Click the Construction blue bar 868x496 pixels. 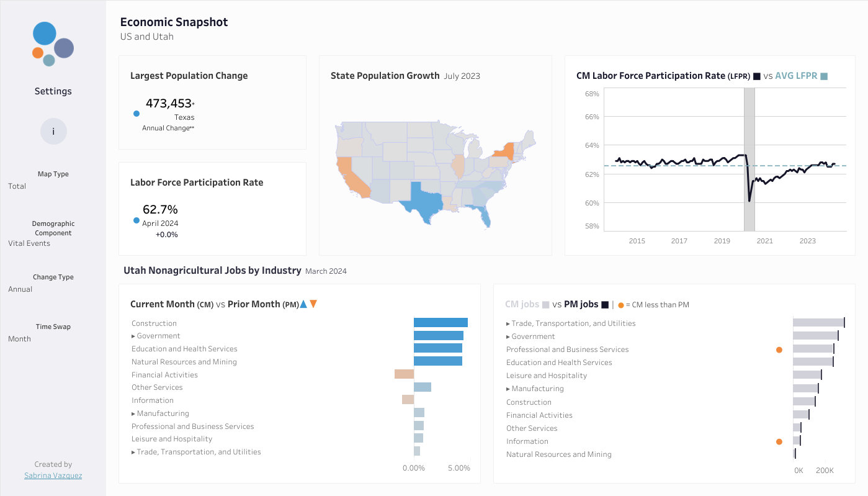pos(441,323)
